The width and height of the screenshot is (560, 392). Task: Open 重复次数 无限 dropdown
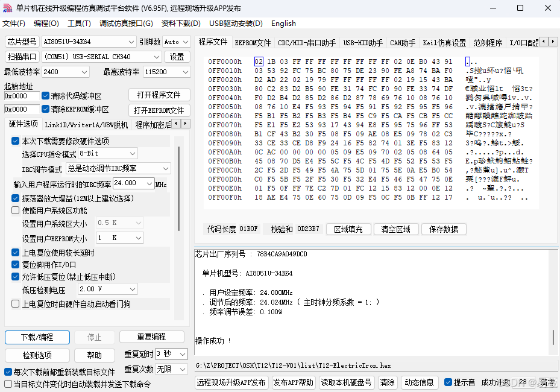(171, 369)
